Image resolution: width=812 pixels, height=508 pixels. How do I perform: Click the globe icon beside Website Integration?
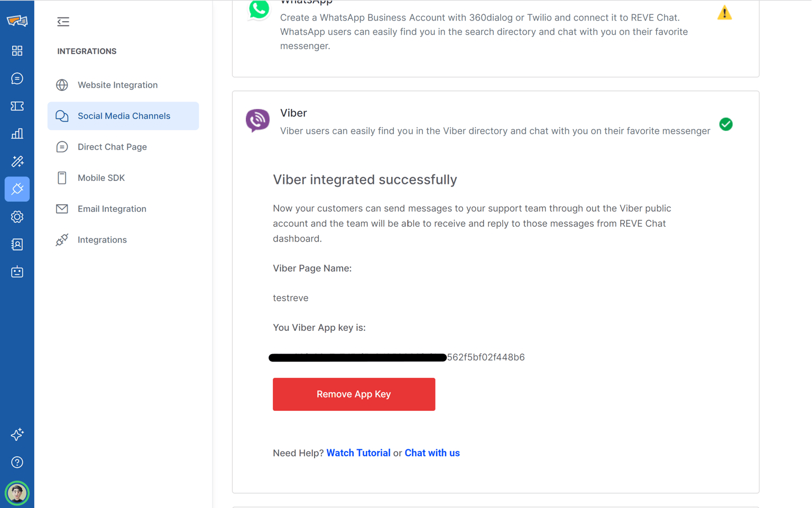point(62,85)
